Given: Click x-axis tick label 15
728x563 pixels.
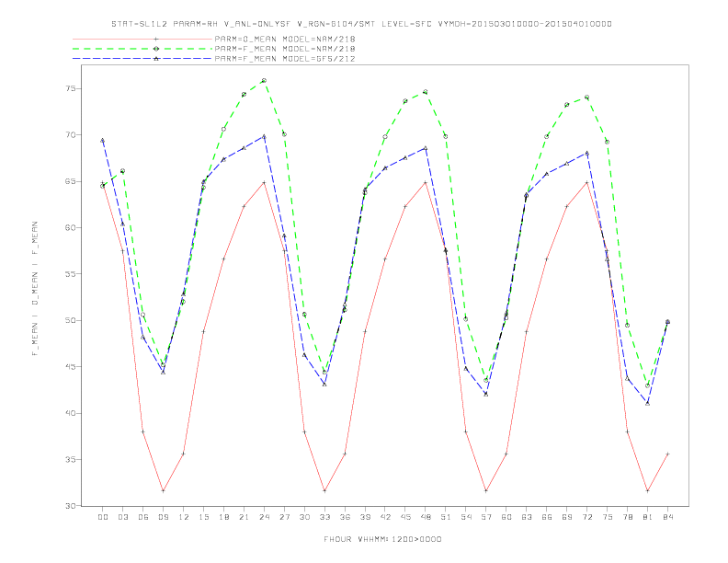Looking at the screenshot, I should [x=204, y=517].
